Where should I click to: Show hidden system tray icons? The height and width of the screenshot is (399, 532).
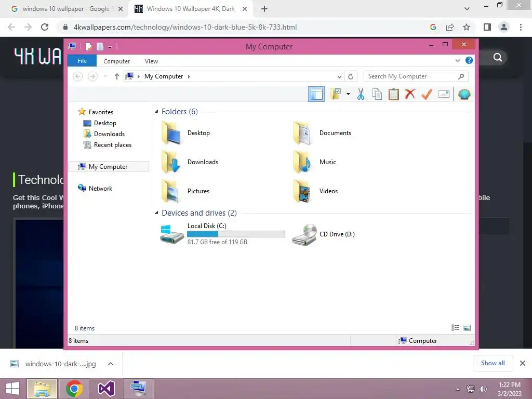pos(458,389)
